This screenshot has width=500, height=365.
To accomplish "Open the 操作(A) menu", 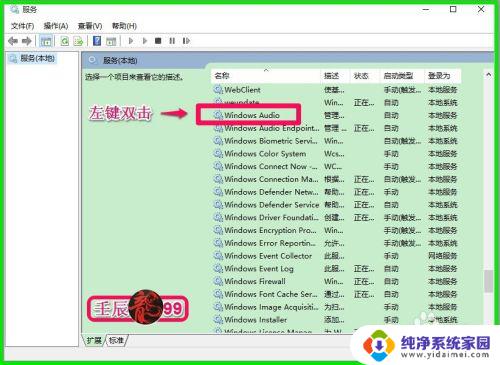I will coord(56,26).
